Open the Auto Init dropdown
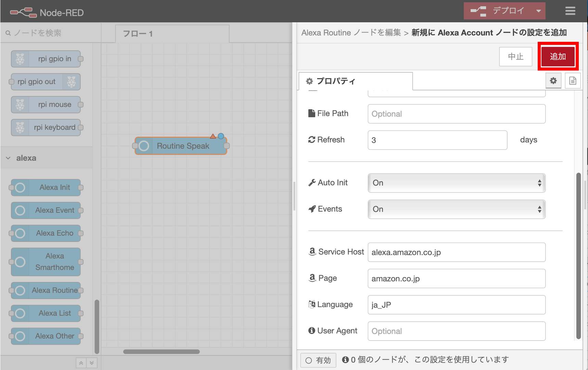This screenshot has width=588, height=370. pos(457,183)
